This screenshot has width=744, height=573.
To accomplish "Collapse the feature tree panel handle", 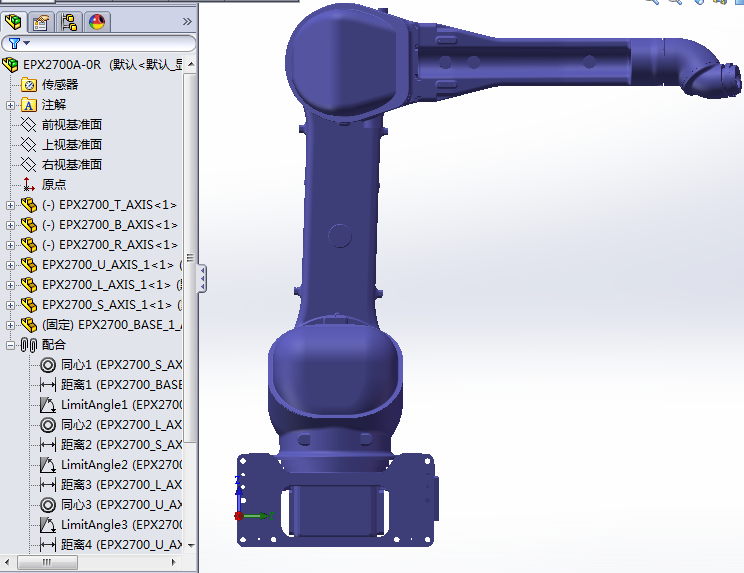I will [x=202, y=278].
